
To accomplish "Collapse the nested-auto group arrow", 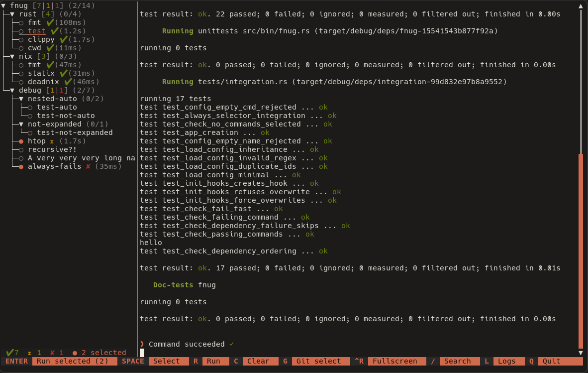I will (x=21, y=99).
